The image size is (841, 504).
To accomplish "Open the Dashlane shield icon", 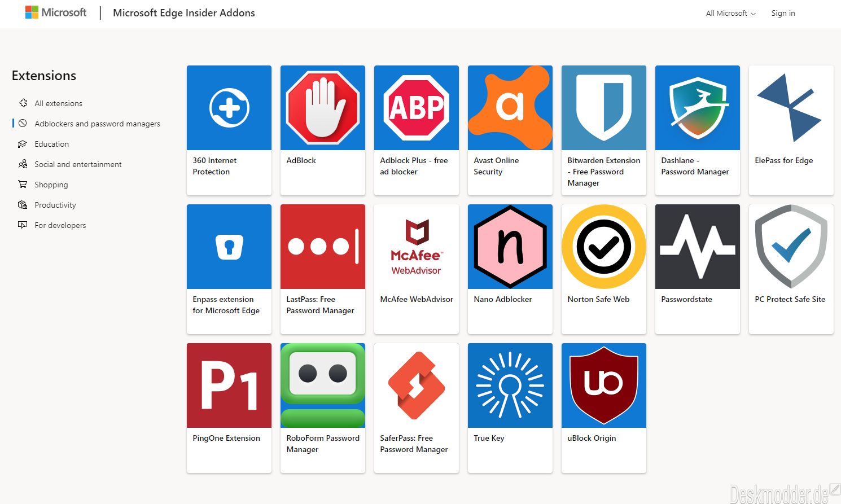I will [698, 108].
